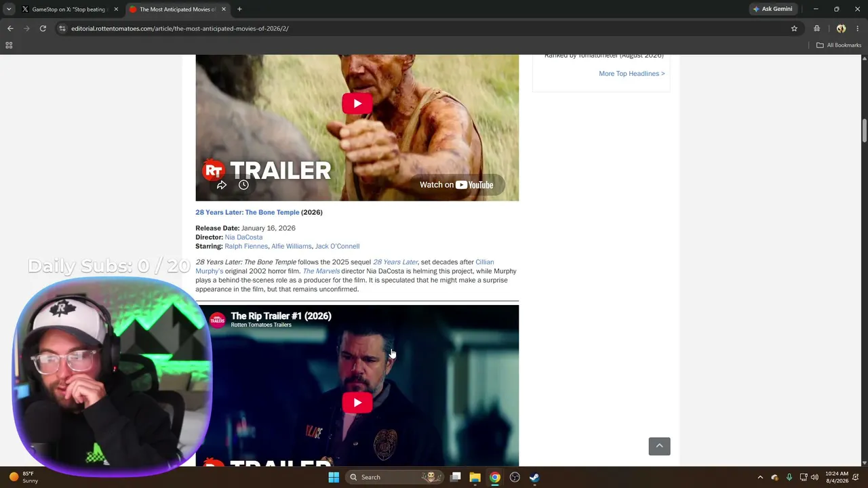868x488 pixels.
Task: Open the network status tray icon
Action: pos(804,477)
